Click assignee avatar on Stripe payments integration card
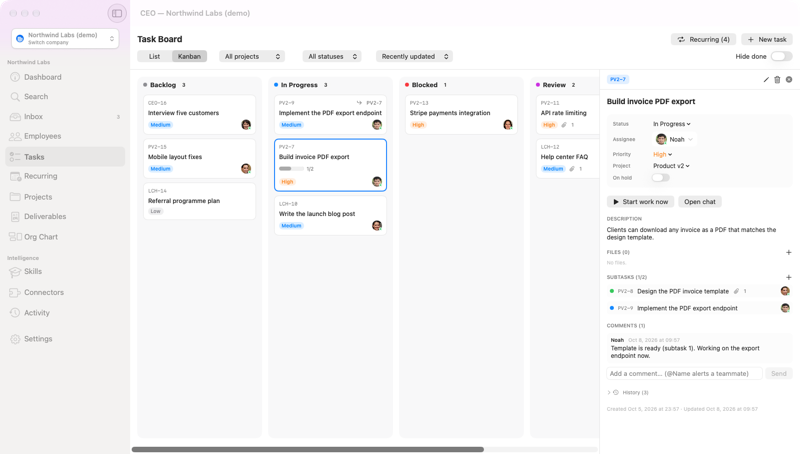 [508, 124]
